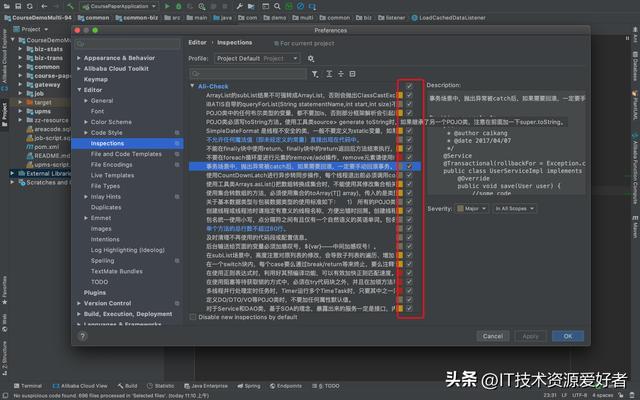Click the reset to empty square icon
Viewport: 640px width, 400px height.
(352, 74)
